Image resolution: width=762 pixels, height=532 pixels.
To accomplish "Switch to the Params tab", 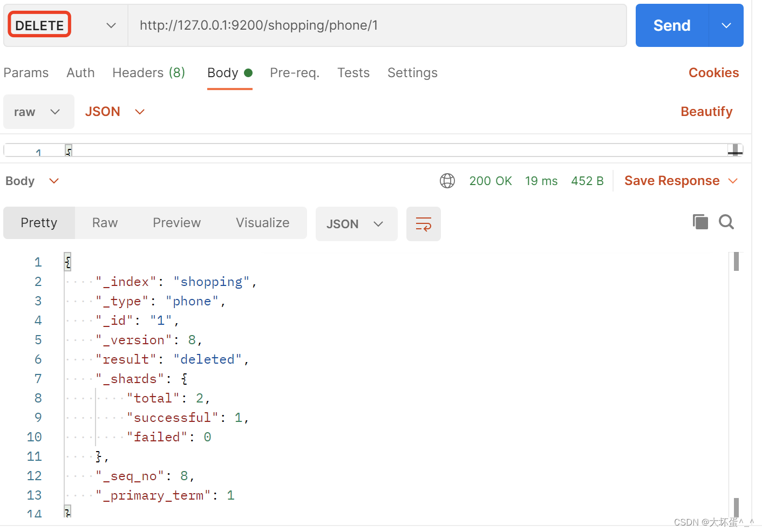I will pyautogui.click(x=26, y=73).
